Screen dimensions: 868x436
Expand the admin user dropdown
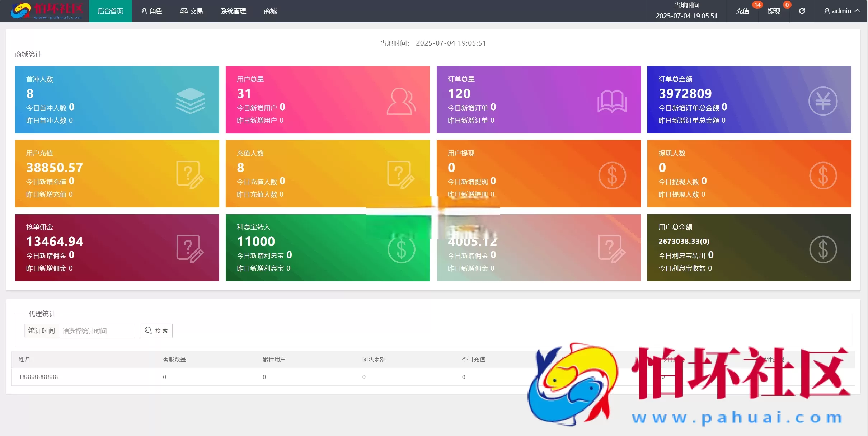[x=842, y=11]
